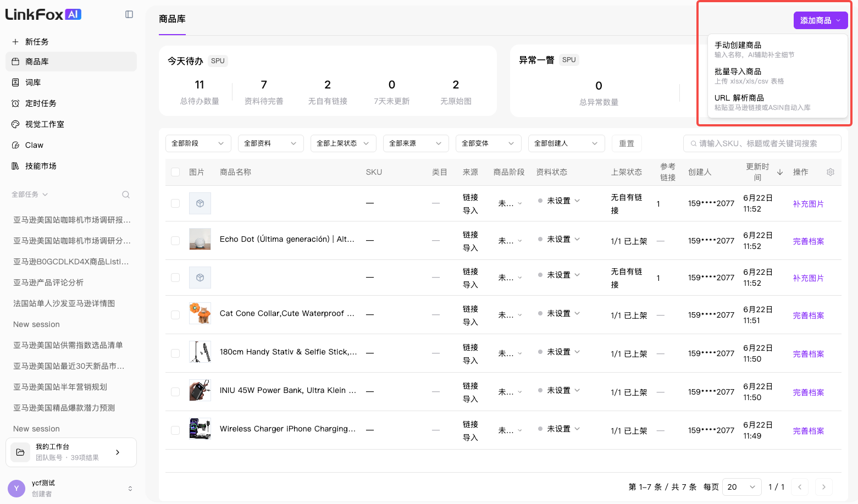
Task: Choose URL 解析商品 from the menu
Action: (778, 102)
